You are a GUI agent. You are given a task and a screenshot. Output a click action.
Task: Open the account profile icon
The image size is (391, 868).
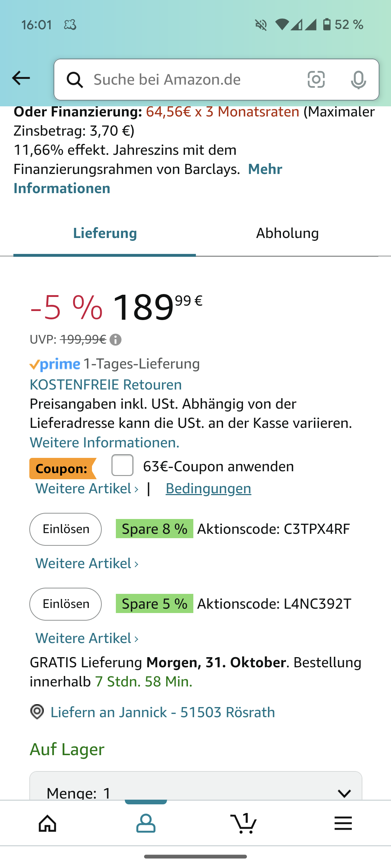point(146,824)
